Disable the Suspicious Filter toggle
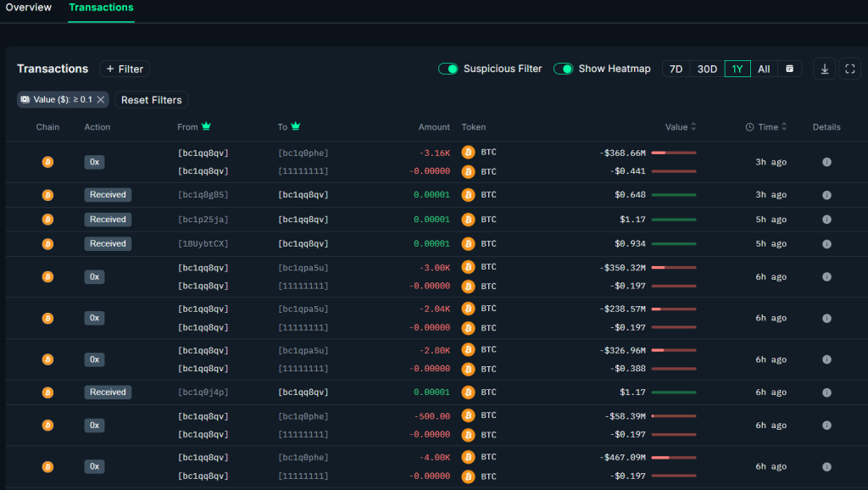 click(448, 69)
